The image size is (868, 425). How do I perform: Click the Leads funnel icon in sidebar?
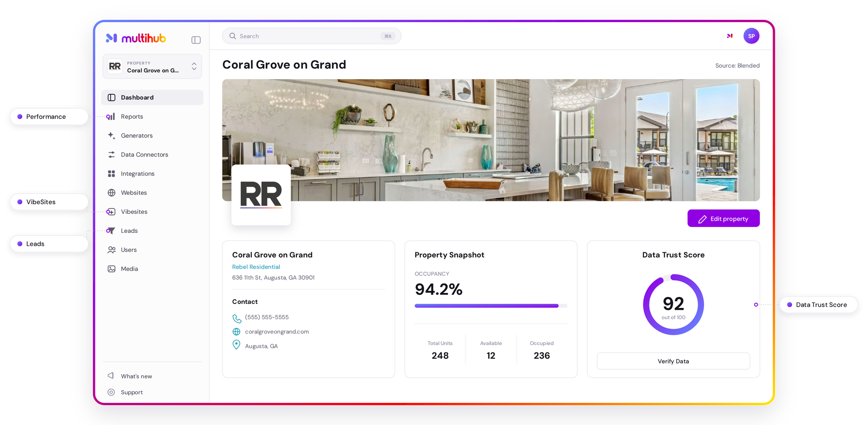point(111,231)
